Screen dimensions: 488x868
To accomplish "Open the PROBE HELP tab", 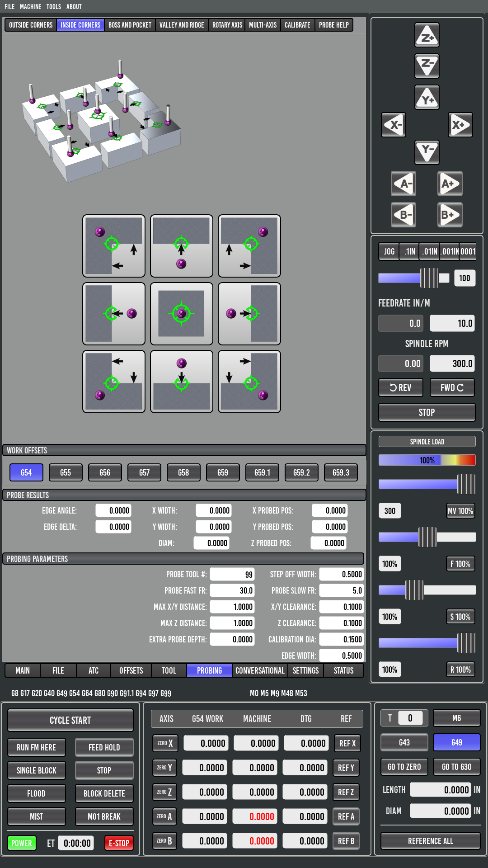I will pos(334,25).
